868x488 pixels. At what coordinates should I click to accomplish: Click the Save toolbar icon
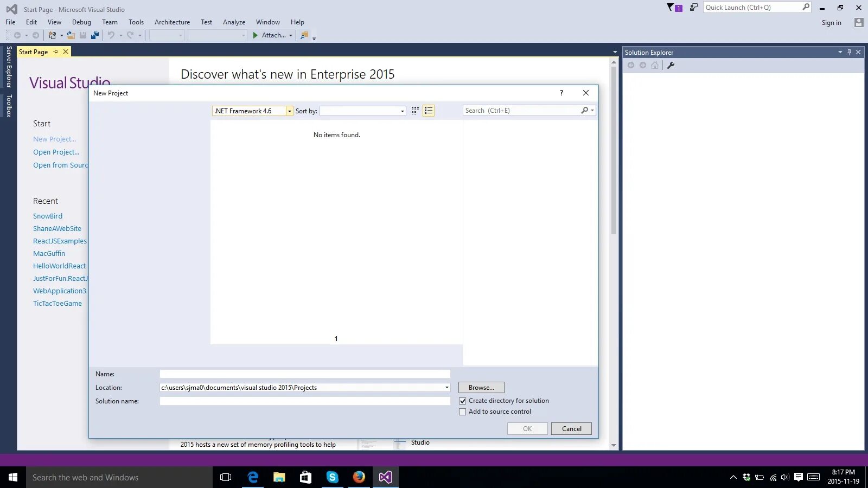[x=83, y=35]
